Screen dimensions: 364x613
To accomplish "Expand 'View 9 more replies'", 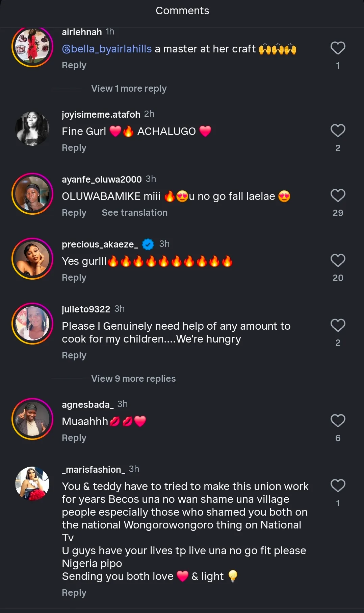I will tap(133, 379).
